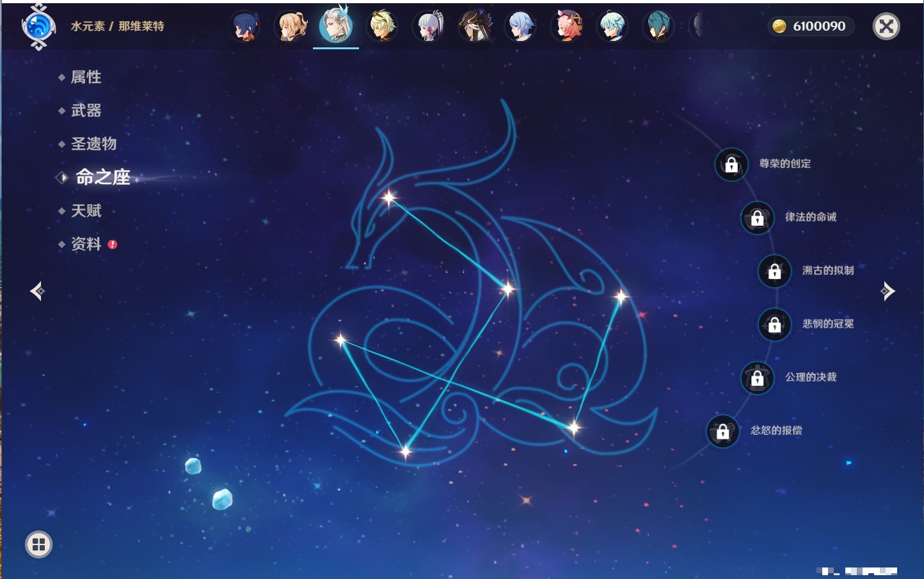Open locked constellation icon for 忿怒的报偿
The height and width of the screenshot is (579, 924).
[723, 431]
